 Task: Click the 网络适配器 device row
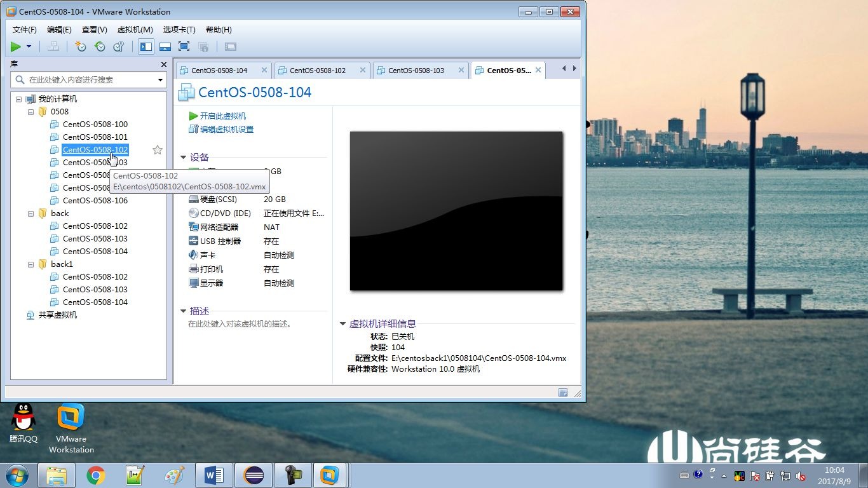(257, 227)
